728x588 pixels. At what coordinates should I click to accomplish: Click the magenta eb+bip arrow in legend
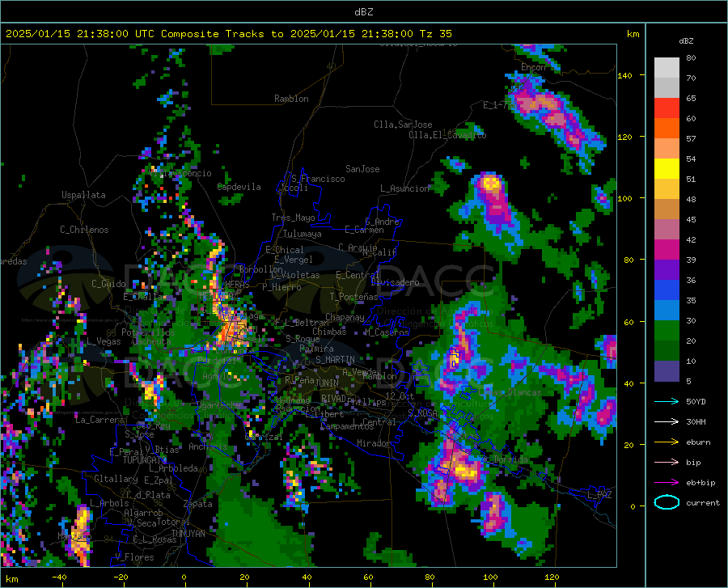tap(667, 482)
